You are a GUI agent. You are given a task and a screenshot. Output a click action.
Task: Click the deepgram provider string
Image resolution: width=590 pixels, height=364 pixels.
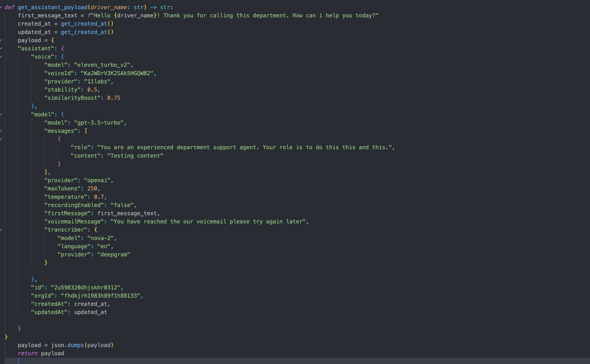(x=114, y=254)
